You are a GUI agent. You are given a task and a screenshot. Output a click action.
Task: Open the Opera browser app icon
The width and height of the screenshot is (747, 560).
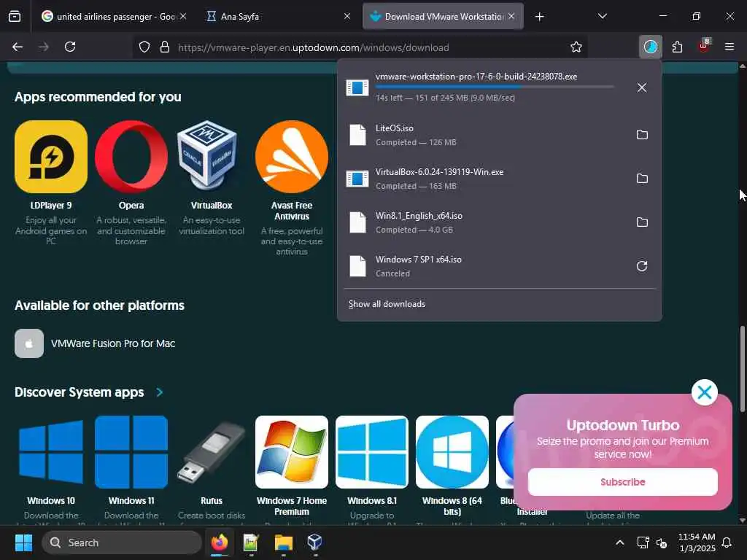tap(131, 157)
